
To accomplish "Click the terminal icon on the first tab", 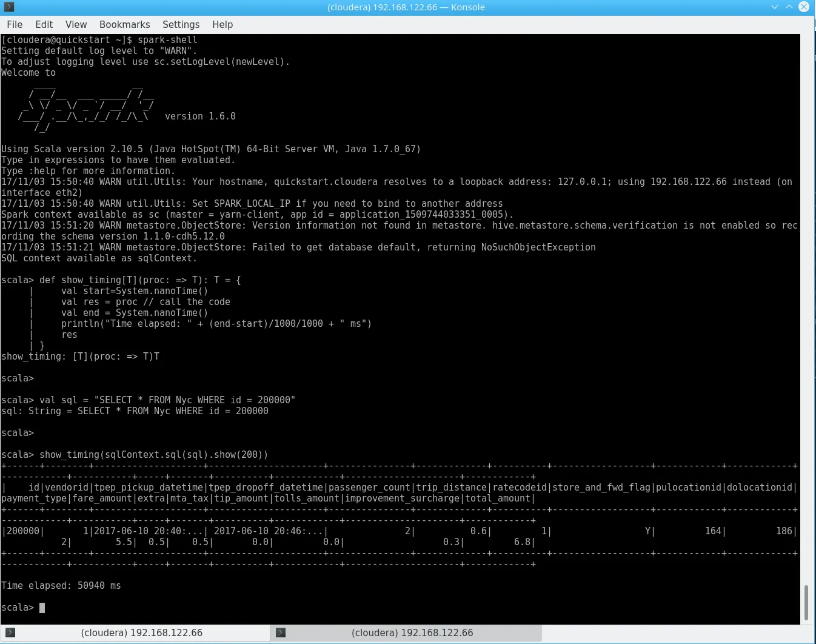I will coord(10,632).
